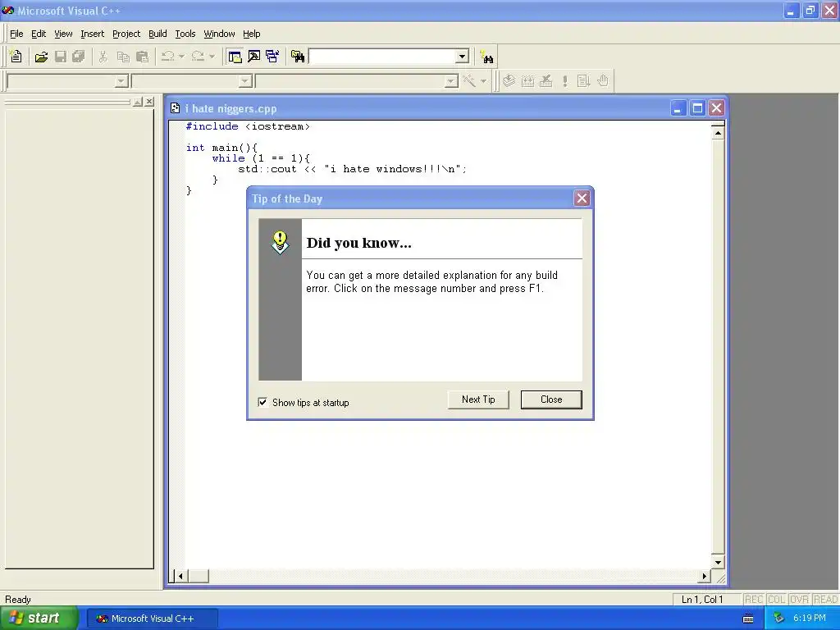Click the '#include <iostream>' code line
Image resolution: width=840 pixels, height=630 pixels.
pyautogui.click(x=248, y=126)
